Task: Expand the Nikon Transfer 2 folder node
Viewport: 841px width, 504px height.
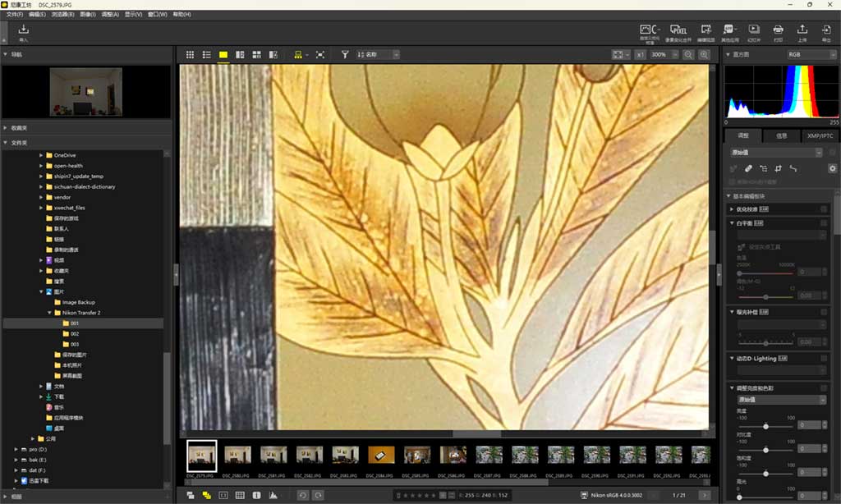Action: click(50, 313)
